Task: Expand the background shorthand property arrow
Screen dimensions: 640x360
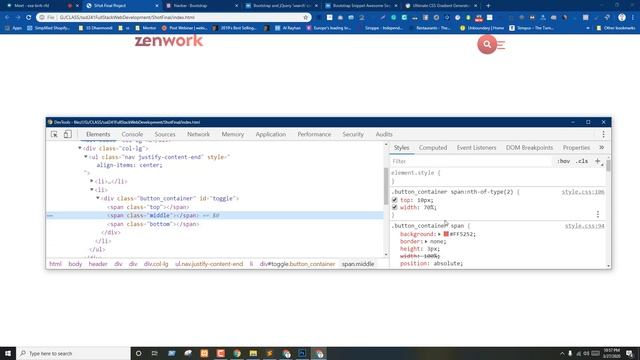Action: tap(439, 234)
